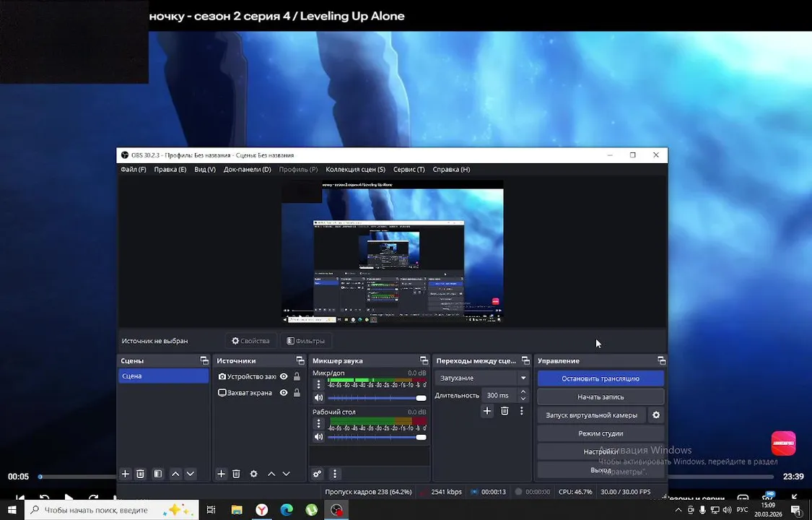Image resolution: width=812 pixels, height=520 pixels.
Task: Remove selected scene with trash icon
Action: point(140,474)
